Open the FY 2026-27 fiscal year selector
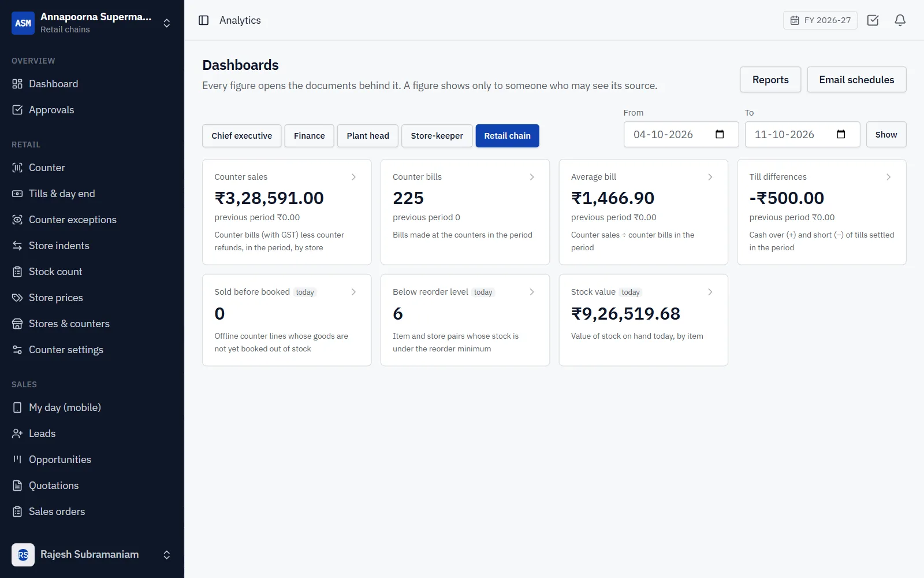Image resolution: width=924 pixels, height=578 pixels. (x=820, y=20)
